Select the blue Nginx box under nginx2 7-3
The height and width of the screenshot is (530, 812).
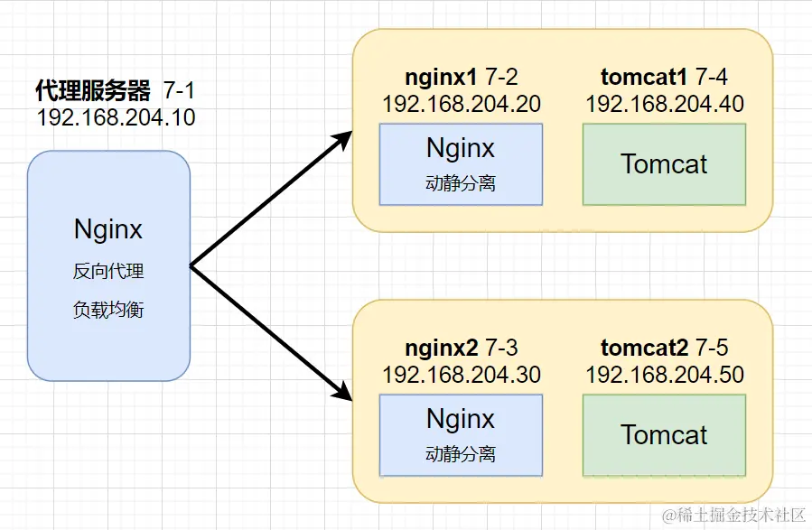click(461, 435)
